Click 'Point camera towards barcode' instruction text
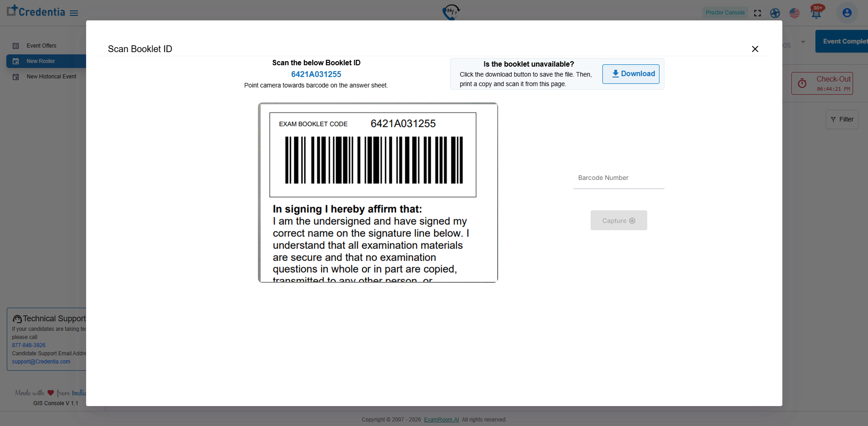 pos(316,85)
